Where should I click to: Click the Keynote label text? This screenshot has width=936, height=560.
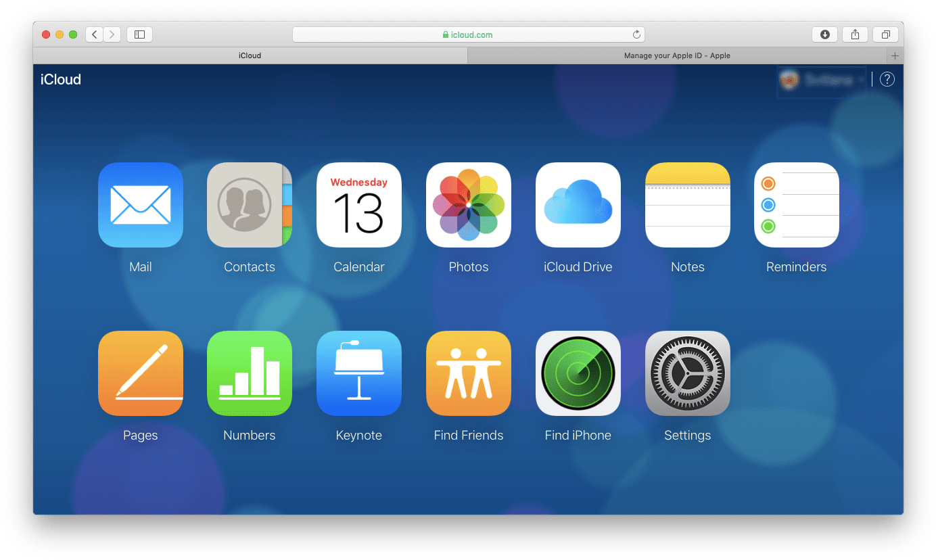(359, 436)
